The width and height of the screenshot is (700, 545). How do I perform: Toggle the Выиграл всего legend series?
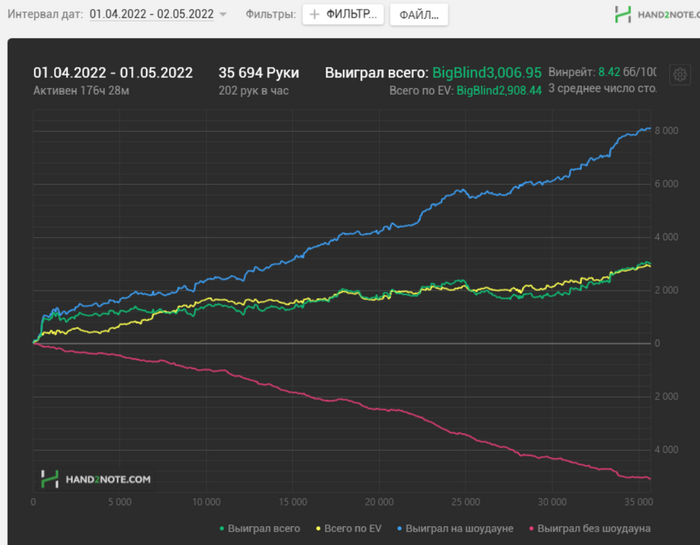260,528
